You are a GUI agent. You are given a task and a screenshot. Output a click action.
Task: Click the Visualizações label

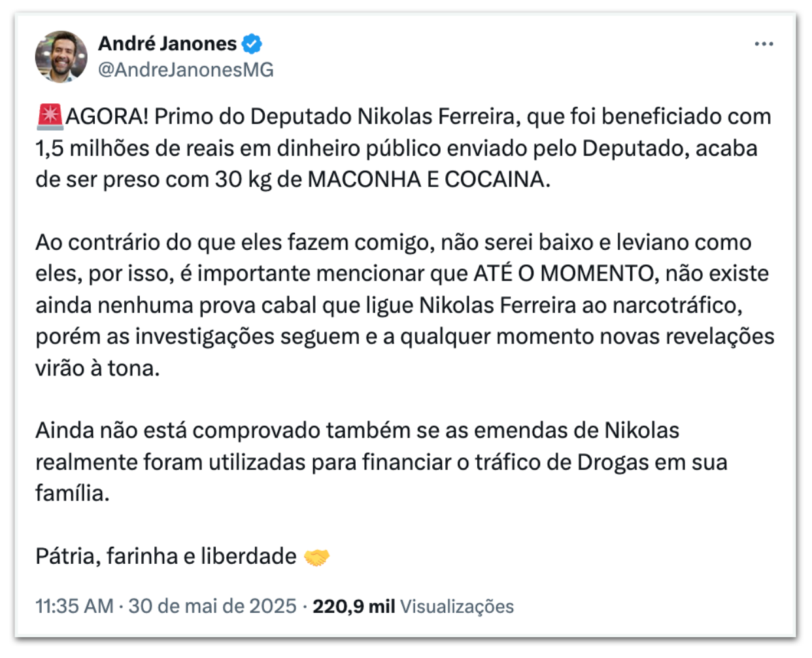(x=457, y=606)
